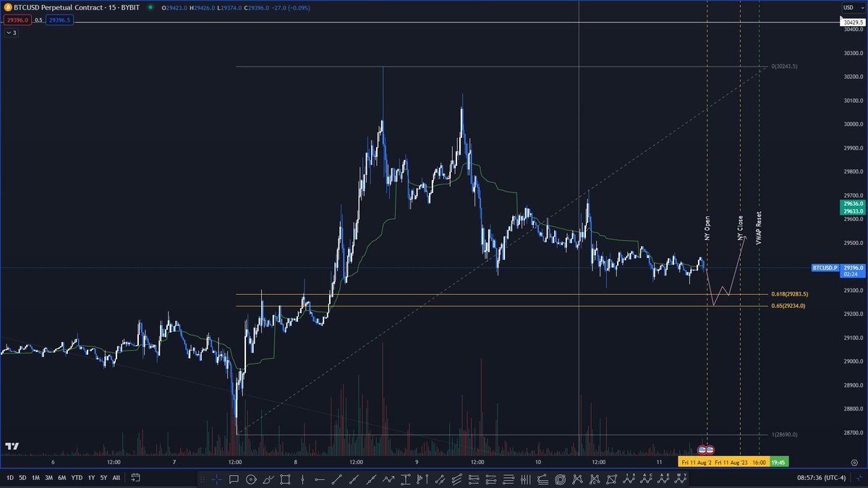
Task: Switch chart range to 1D
Action: 10,478
